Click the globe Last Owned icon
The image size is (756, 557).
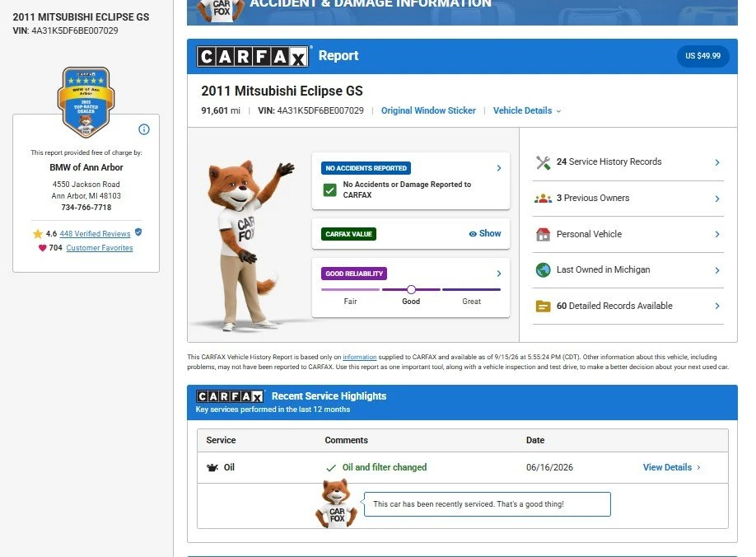point(543,270)
